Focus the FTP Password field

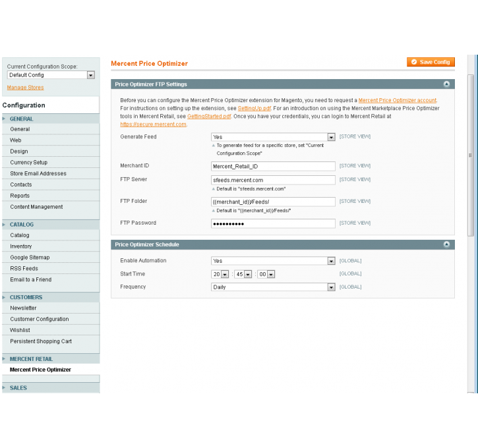point(273,223)
